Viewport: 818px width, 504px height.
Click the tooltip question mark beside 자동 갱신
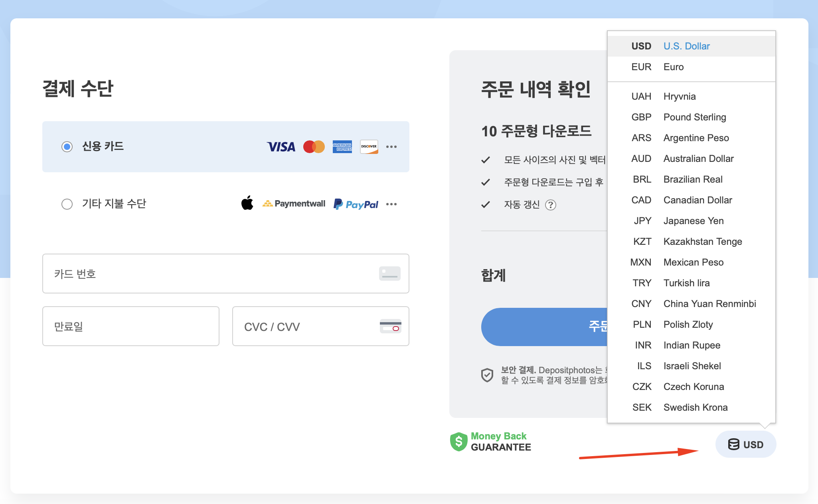[551, 205]
